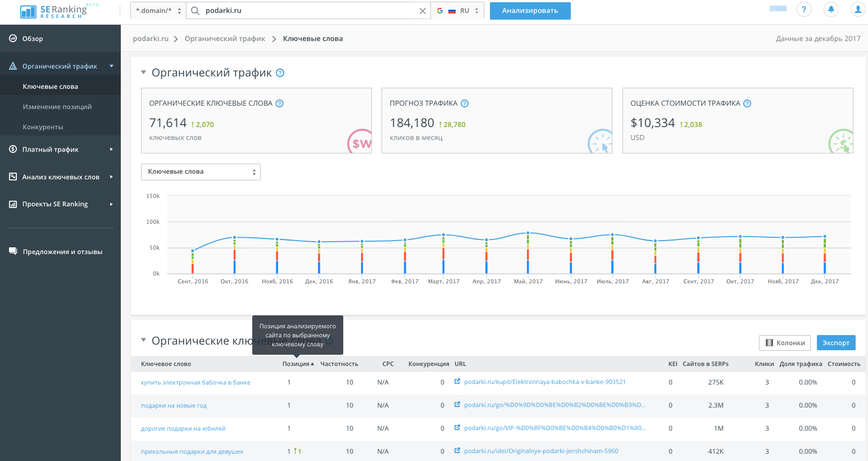Sort table by Сайтов в SERPs column header

pos(706,364)
